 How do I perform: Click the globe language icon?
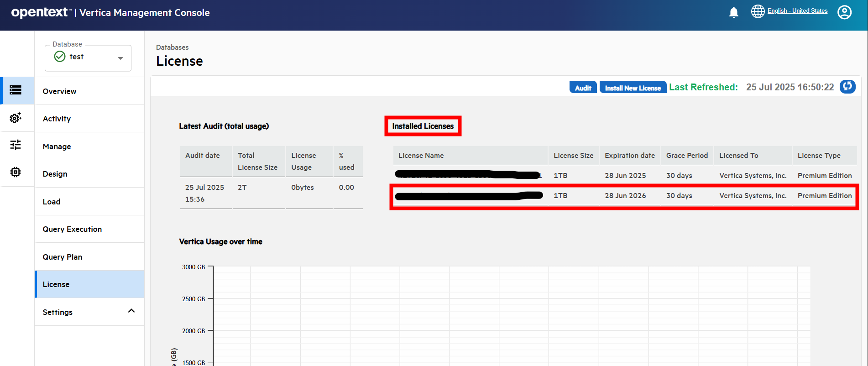pyautogui.click(x=758, y=11)
